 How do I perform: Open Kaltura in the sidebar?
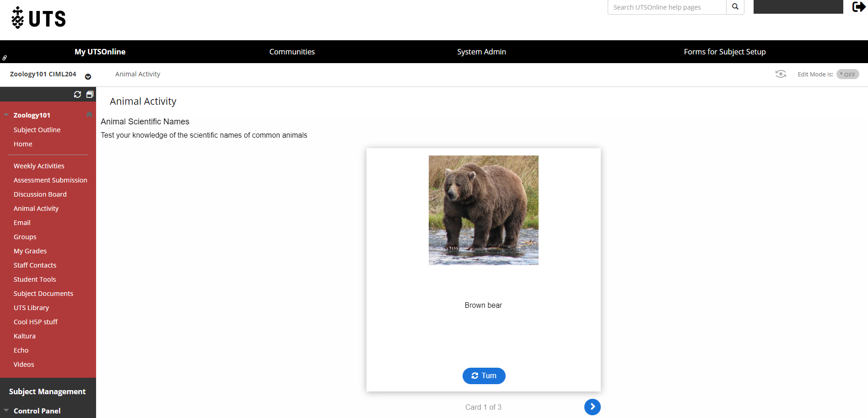(25, 336)
